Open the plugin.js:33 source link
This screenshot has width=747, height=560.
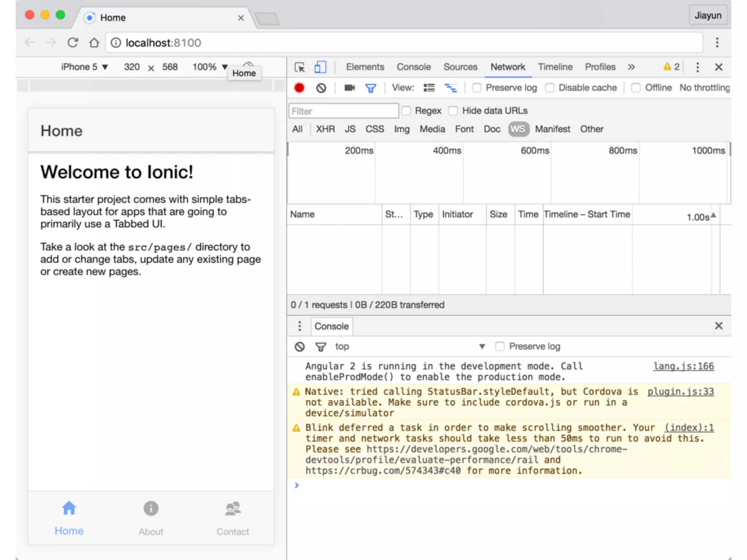[680, 392]
